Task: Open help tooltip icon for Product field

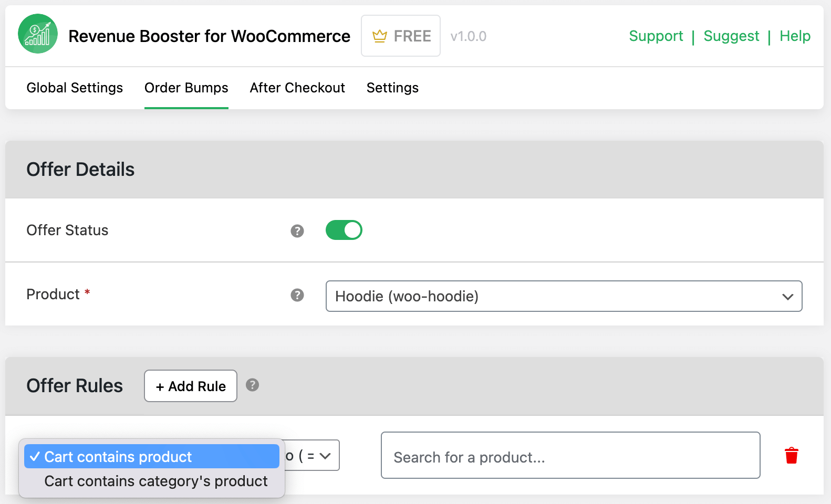Action: pos(297,295)
